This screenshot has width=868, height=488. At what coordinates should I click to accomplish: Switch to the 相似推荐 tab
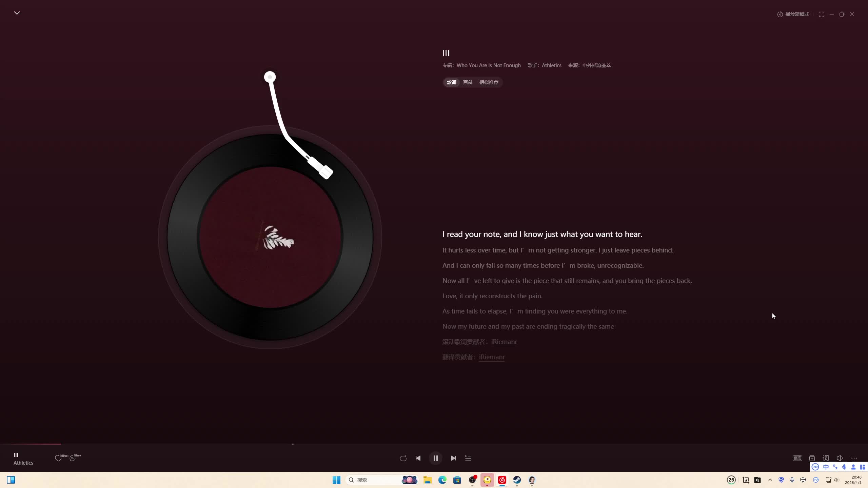coord(489,82)
